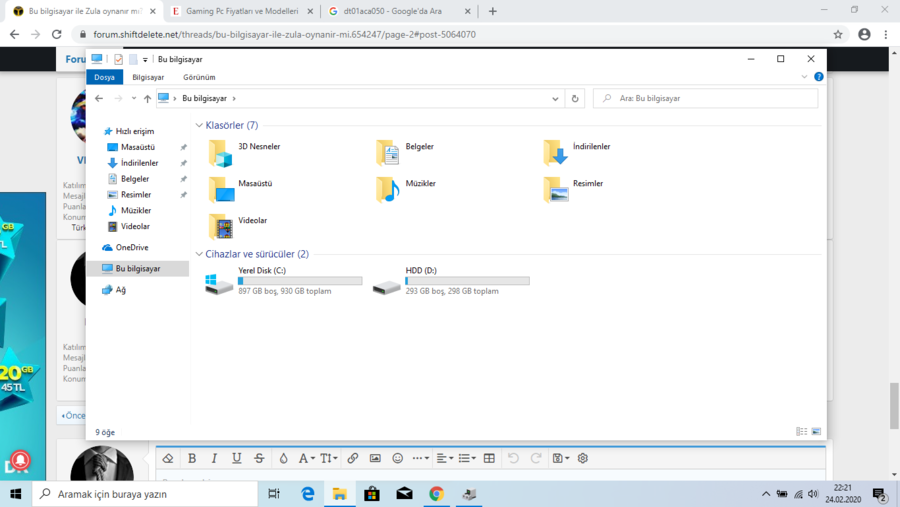Open emoji picker in forum editor
The width and height of the screenshot is (900, 507).
pyautogui.click(x=397, y=458)
